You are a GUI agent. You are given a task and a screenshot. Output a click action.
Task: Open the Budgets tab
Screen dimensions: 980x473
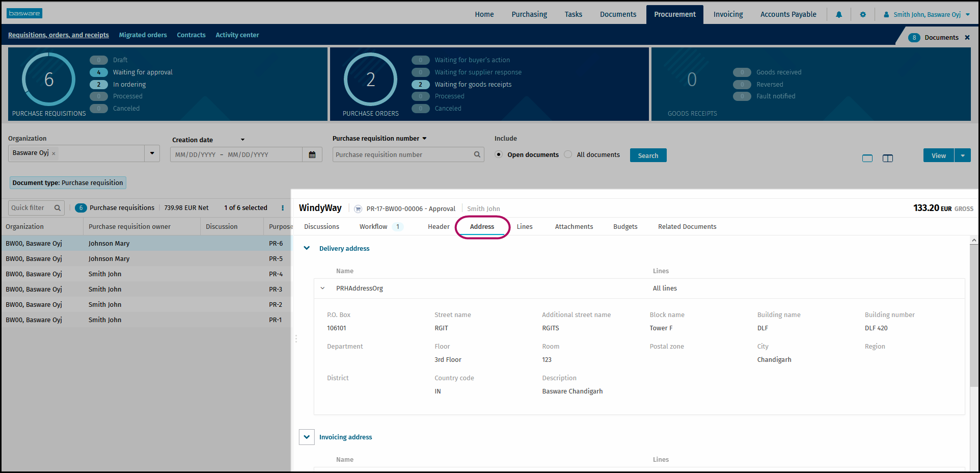625,226
